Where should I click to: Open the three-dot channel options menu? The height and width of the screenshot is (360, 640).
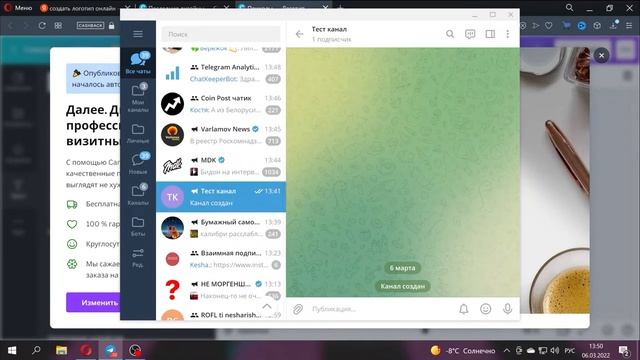[x=507, y=34]
